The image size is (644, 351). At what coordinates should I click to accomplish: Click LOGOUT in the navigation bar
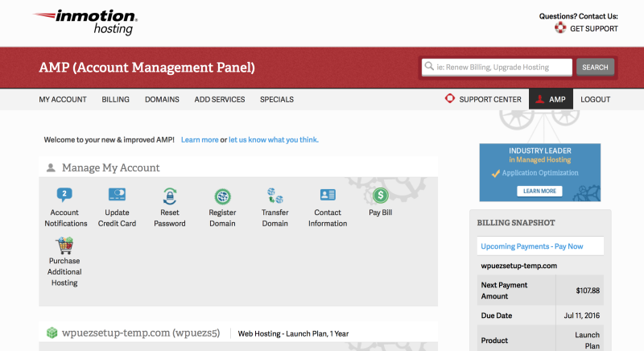point(595,99)
